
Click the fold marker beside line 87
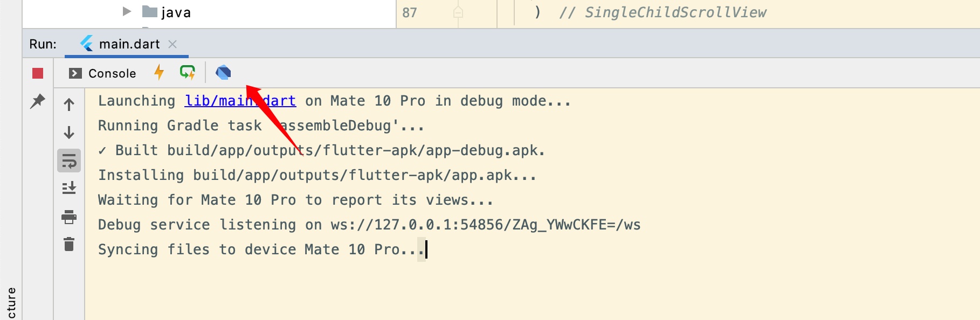click(458, 12)
